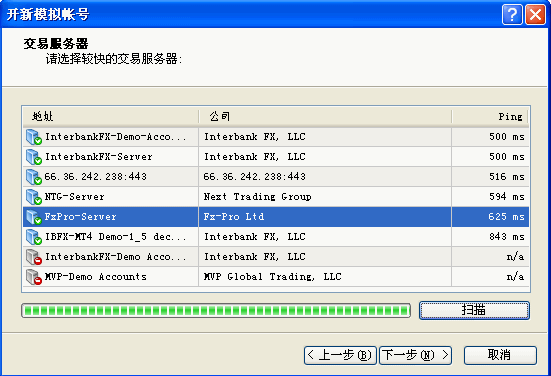Select the MVP-Demo Accounts entry
The height and width of the screenshot is (376, 551).
click(x=96, y=277)
